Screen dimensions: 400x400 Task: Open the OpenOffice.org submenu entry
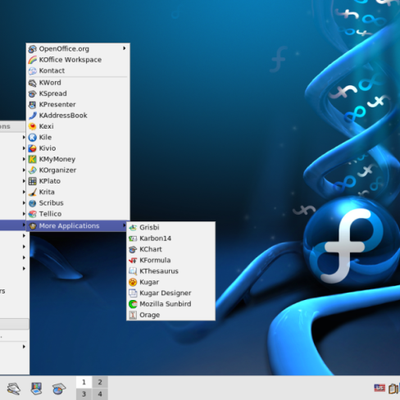tap(78, 49)
